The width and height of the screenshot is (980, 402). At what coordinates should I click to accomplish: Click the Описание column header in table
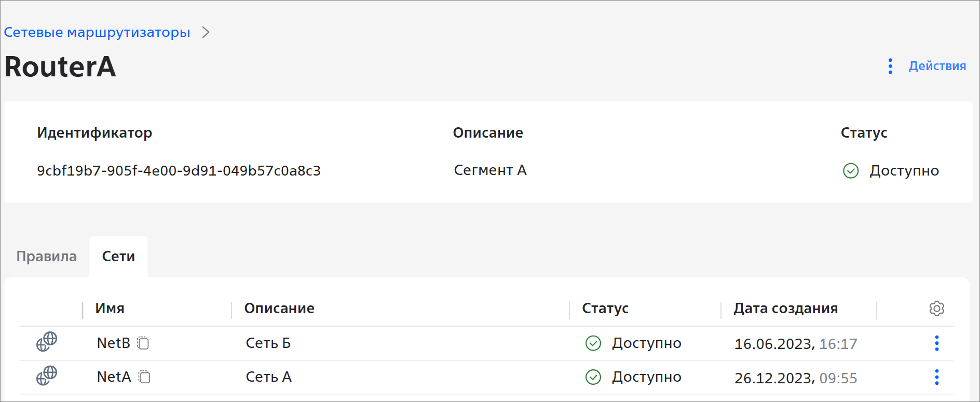279,309
